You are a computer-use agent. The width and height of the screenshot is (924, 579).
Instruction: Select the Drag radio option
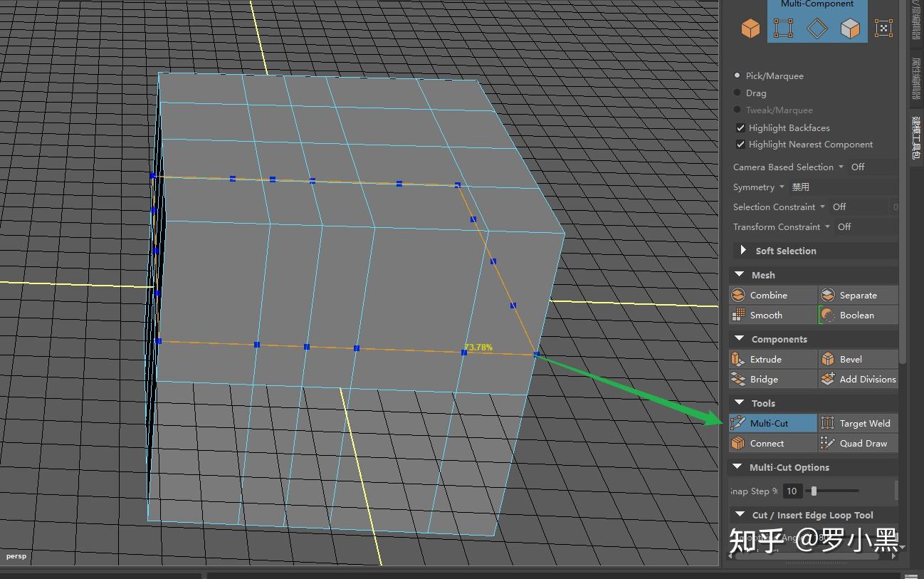click(737, 93)
